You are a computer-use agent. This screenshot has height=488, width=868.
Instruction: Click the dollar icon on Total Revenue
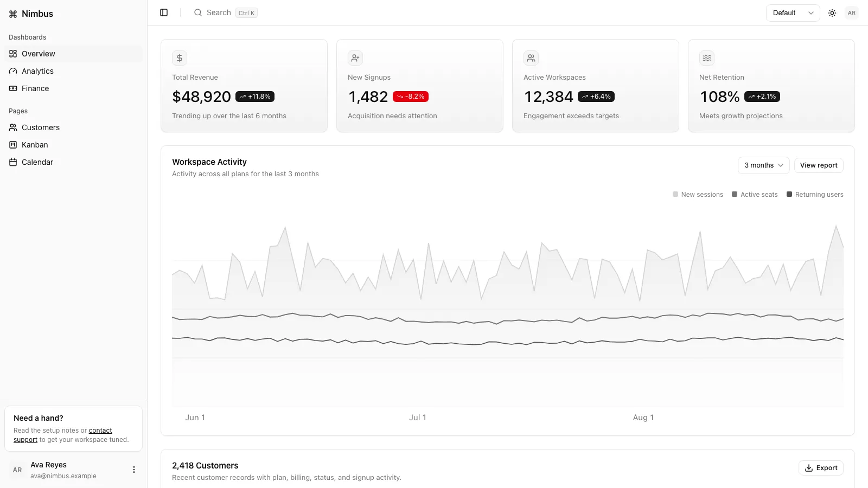click(180, 58)
